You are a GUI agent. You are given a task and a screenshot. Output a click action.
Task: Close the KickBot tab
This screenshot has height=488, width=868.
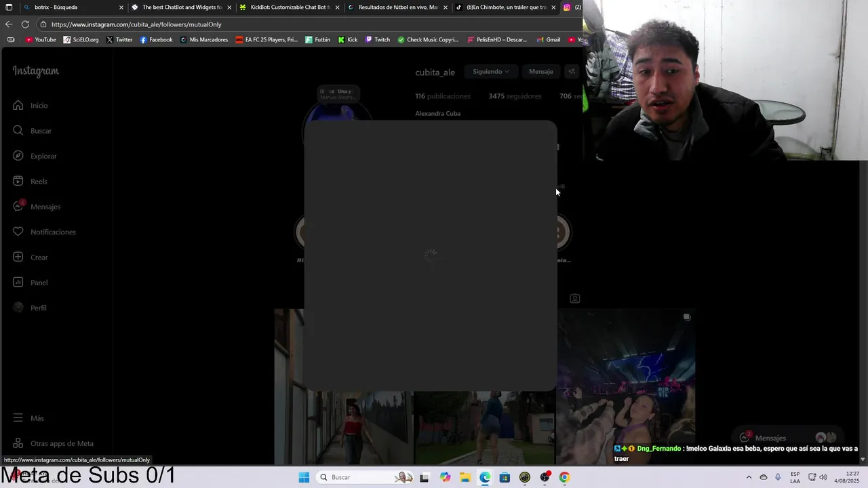click(x=337, y=7)
